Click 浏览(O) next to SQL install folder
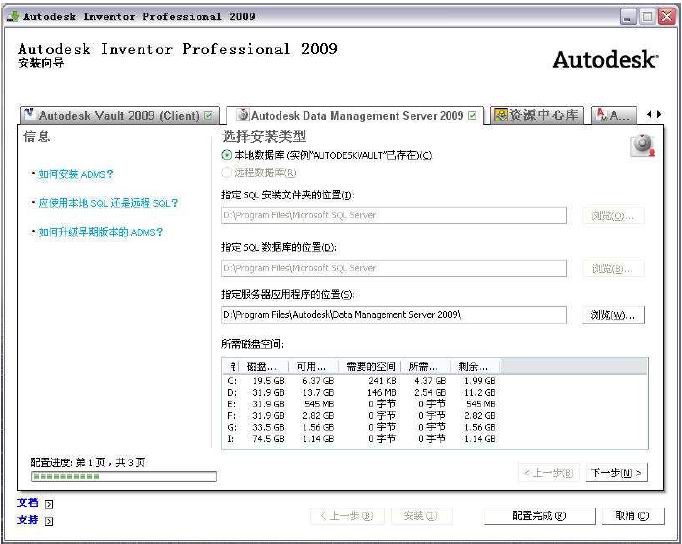This screenshot has width=682, height=544. click(x=613, y=216)
